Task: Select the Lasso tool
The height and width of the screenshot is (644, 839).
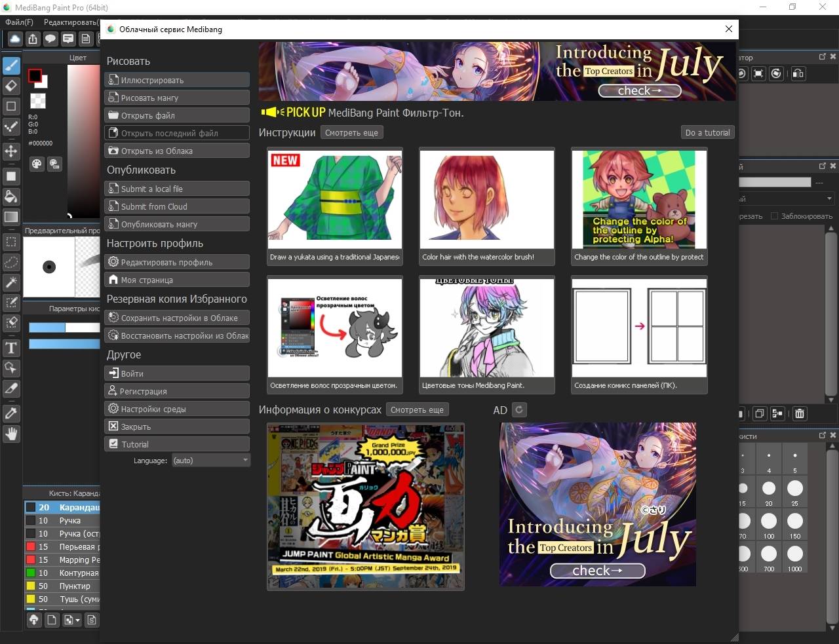Action: pos(11,262)
